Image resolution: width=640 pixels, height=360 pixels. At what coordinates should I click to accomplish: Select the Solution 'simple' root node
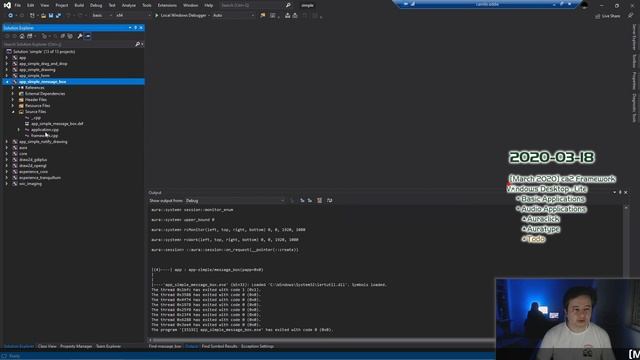(x=44, y=52)
